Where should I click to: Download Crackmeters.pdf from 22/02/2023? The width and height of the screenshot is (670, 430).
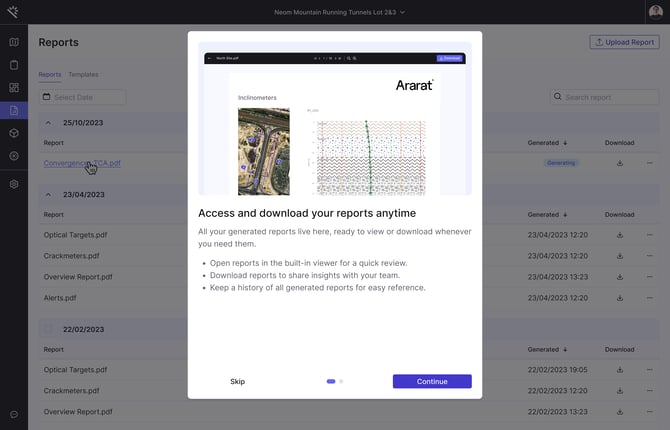(x=620, y=391)
